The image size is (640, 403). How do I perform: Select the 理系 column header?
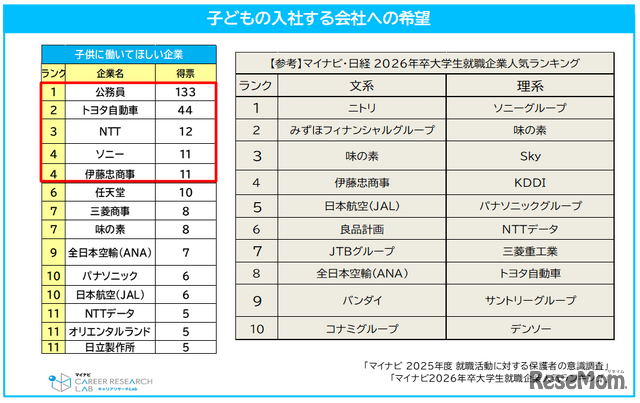[530, 86]
